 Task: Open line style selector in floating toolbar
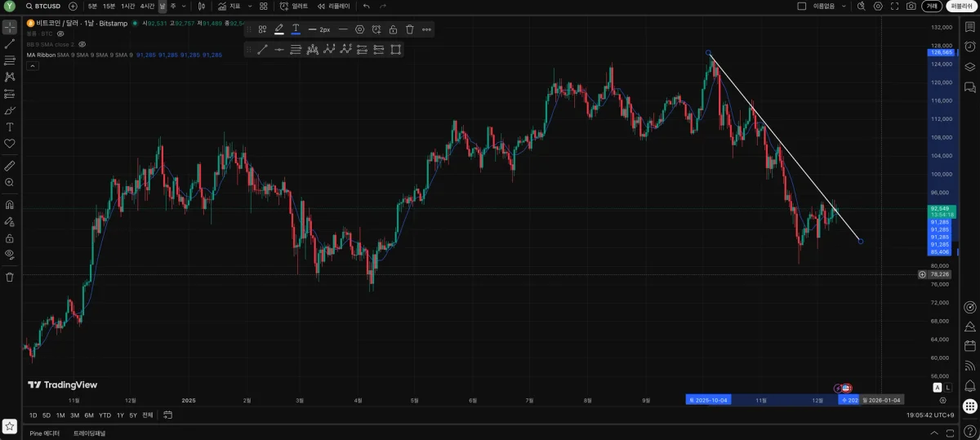click(343, 29)
